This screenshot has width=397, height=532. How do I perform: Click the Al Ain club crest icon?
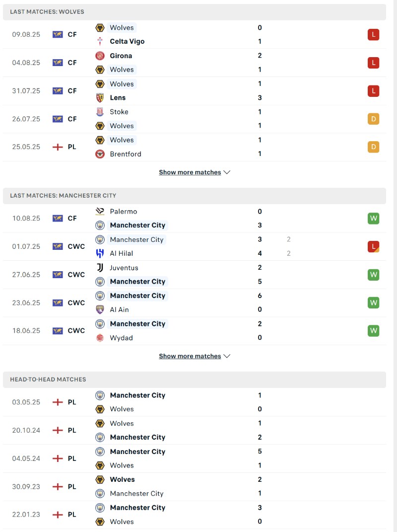100,309
